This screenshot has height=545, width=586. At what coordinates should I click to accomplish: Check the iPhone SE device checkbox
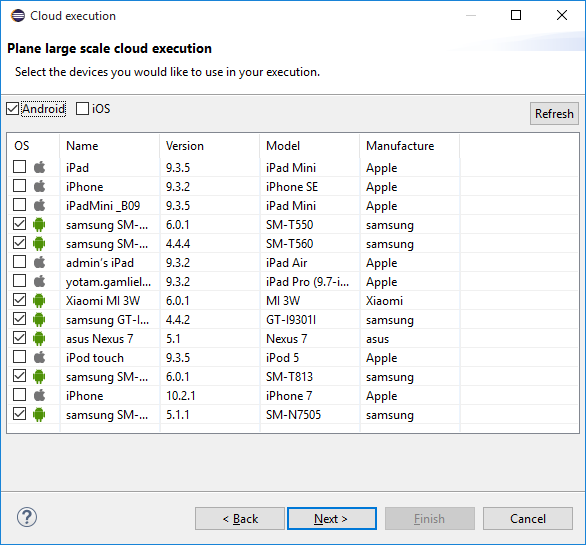(x=19, y=186)
